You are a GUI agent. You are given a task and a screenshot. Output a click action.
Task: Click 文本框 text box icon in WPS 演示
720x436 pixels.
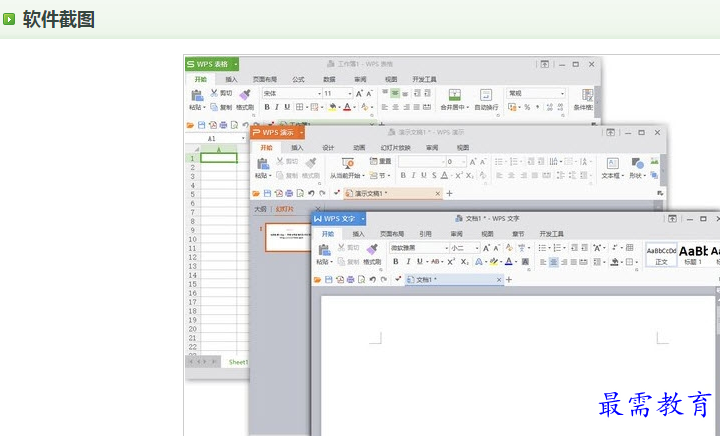(613, 163)
